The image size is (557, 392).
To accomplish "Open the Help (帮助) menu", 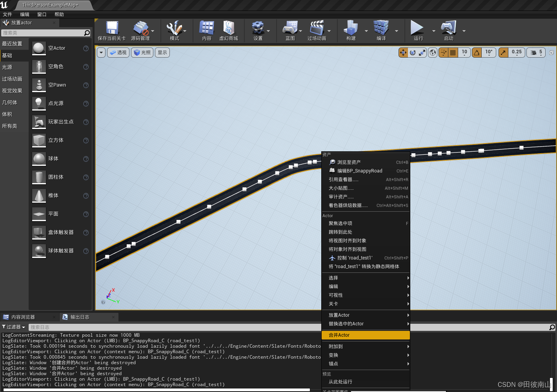I will (x=59, y=15).
